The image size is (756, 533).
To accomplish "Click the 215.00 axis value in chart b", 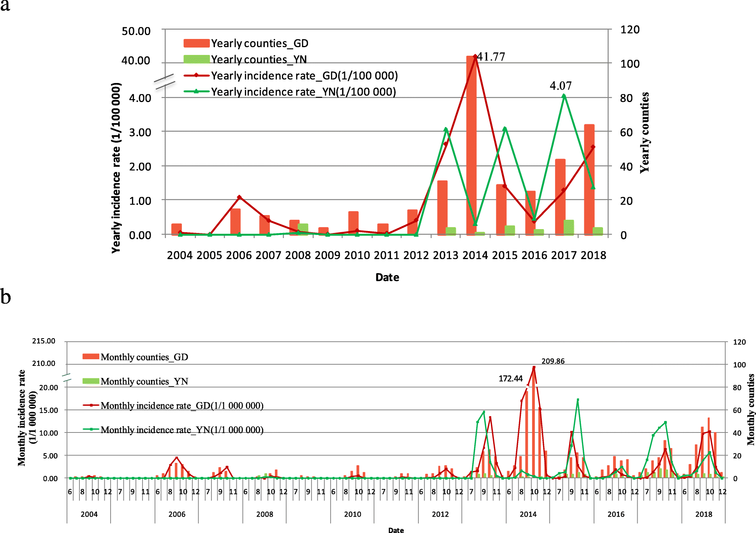I will point(44,341).
